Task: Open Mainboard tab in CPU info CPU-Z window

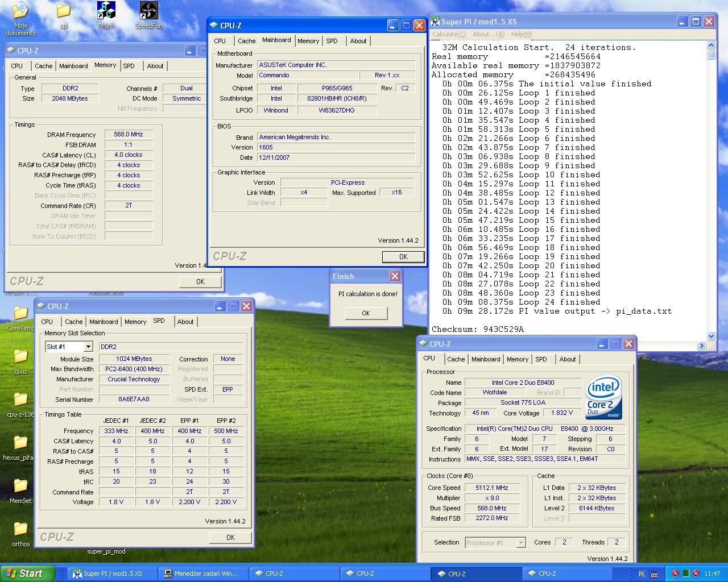Action: coord(486,359)
